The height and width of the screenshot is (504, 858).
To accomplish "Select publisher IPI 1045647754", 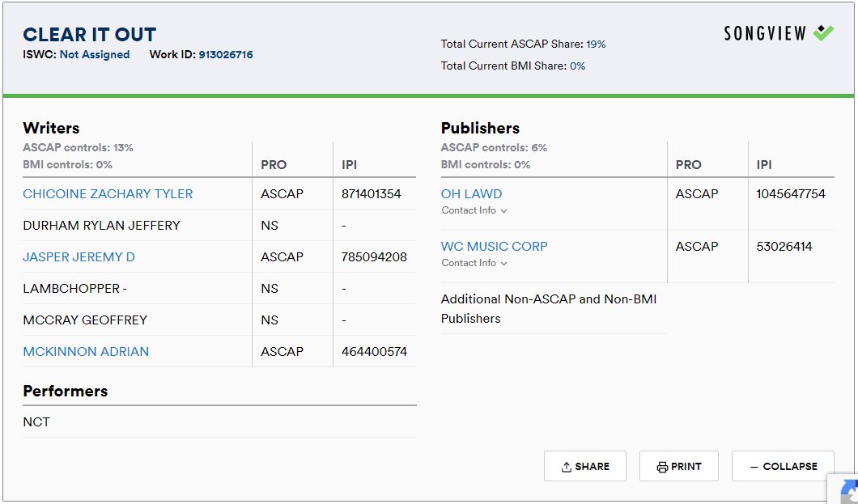I will [x=791, y=194].
